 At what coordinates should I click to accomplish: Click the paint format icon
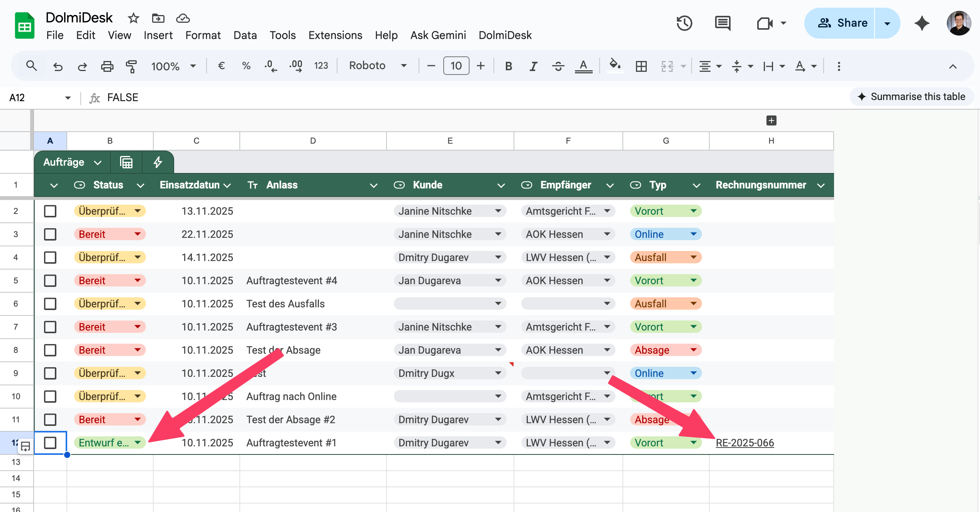(x=131, y=66)
